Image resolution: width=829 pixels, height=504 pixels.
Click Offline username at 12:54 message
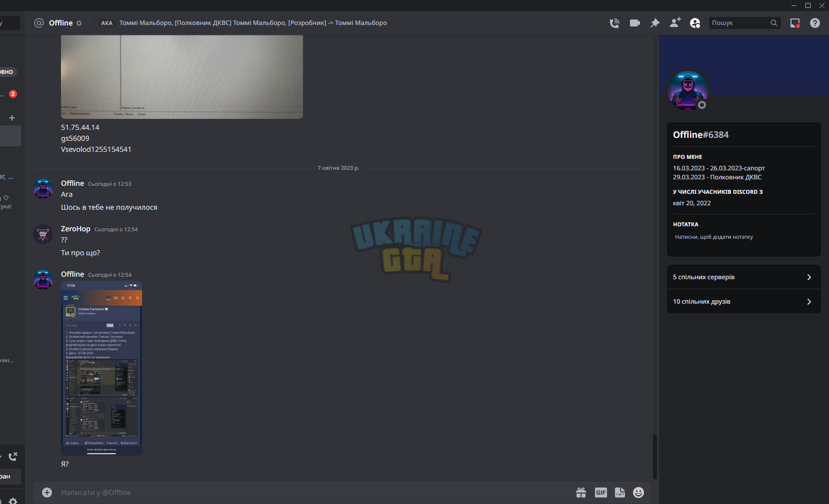72,274
